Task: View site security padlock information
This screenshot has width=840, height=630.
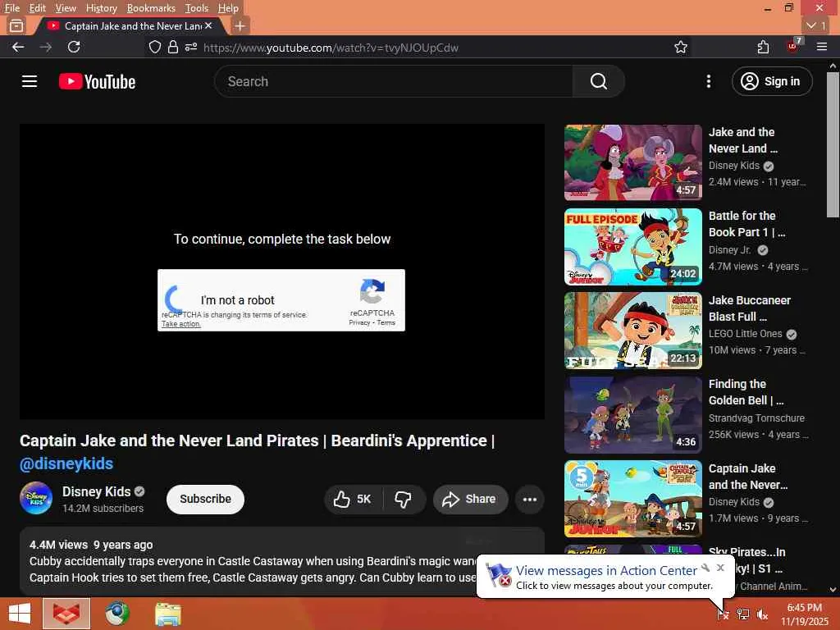Action: (172, 47)
